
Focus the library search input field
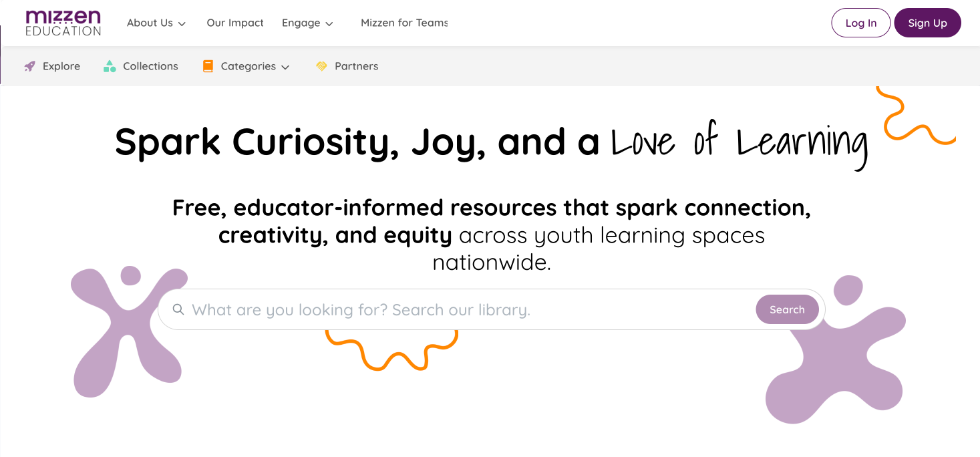coord(468,309)
